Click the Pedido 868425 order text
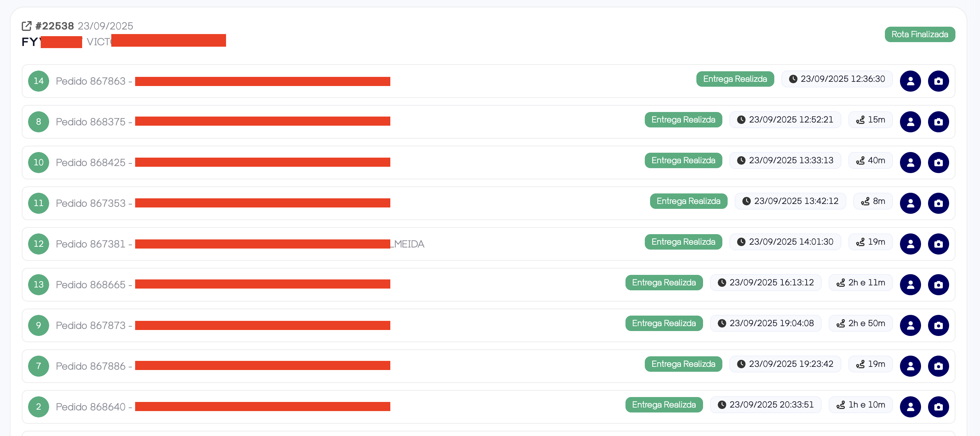Image resolution: width=980 pixels, height=436 pixels. pyautogui.click(x=91, y=163)
